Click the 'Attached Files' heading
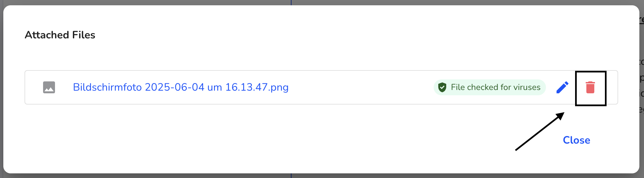The height and width of the screenshot is (178, 644). (60, 35)
